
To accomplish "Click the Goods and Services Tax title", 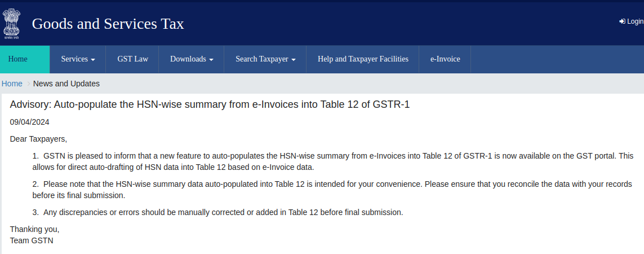I will (x=108, y=24).
